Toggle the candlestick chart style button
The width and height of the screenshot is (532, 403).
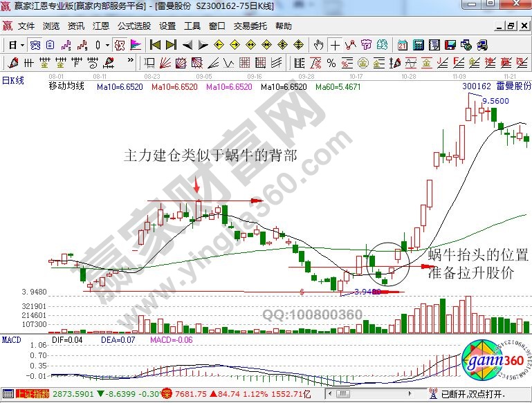(x=98, y=45)
